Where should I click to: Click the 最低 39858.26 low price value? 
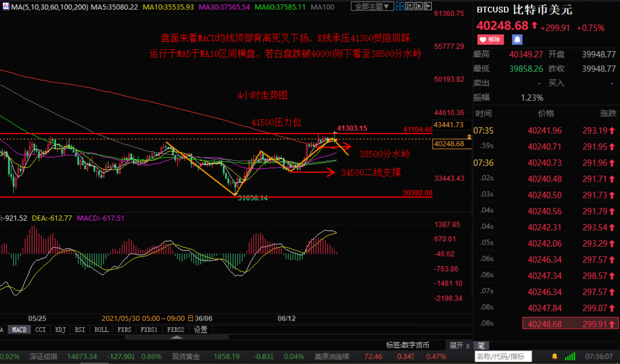click(526, 69)
